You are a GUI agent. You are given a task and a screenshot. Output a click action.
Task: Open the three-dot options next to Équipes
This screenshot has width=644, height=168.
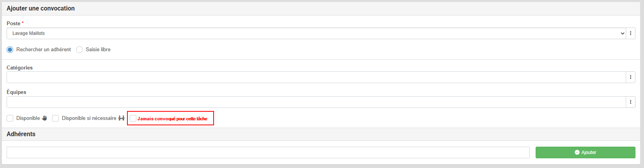tap(630, 102)
